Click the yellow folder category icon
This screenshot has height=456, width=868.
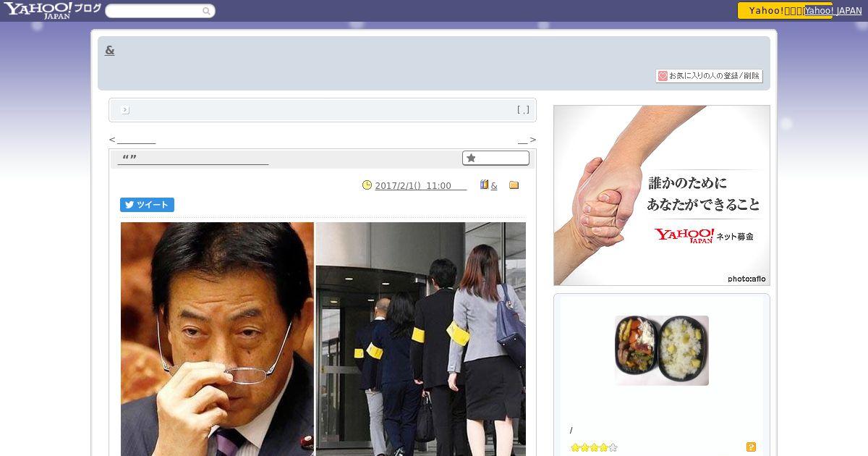pos(514,185)
